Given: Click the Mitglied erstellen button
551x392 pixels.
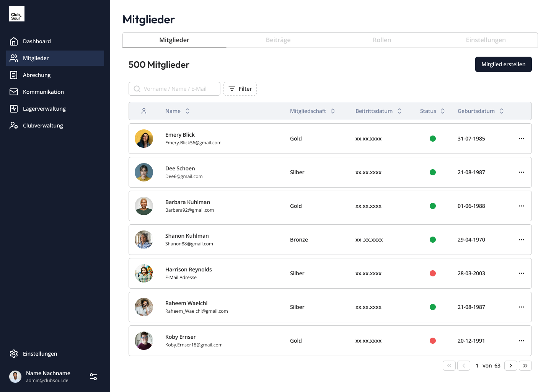Looking at the screenshot, I should tap(503, 64).
